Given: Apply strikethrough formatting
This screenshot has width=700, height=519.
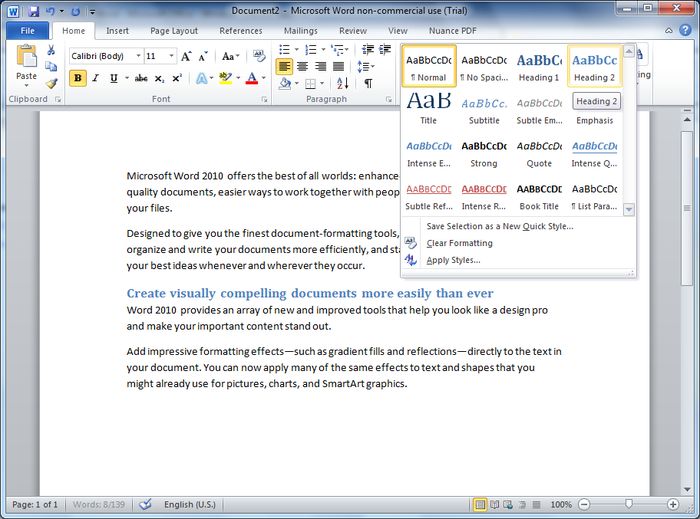Looking at the screenshot, I should 141,79.
